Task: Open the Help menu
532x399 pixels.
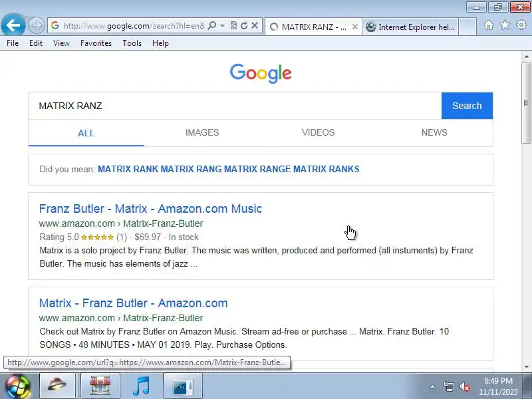Action: (160, 43)
